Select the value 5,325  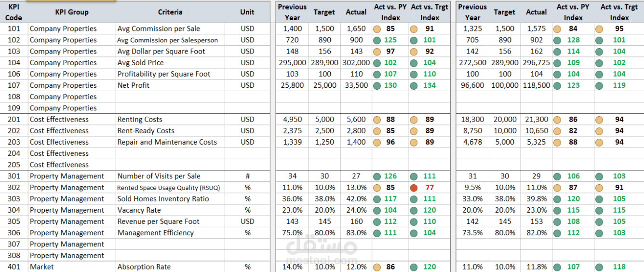[537, 142]
